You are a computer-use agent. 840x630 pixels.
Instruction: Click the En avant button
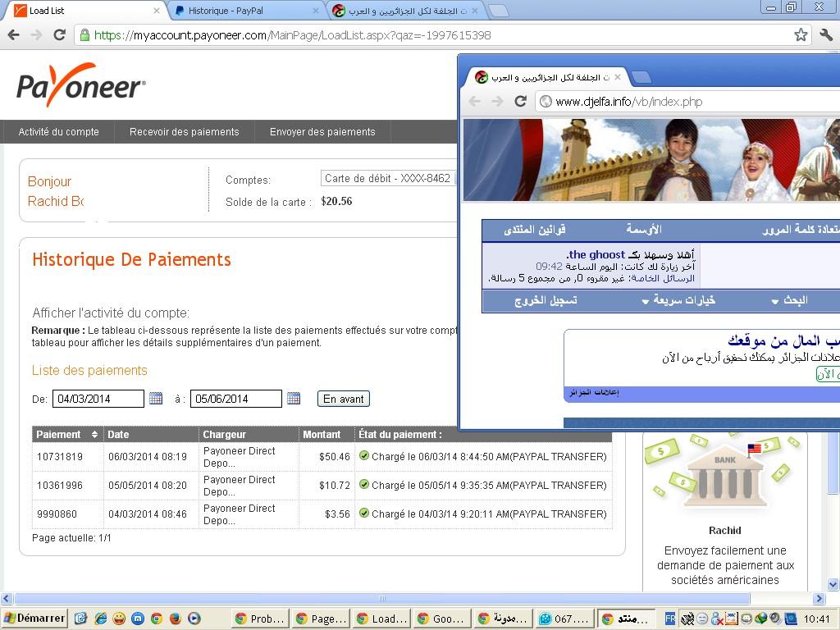344,399
